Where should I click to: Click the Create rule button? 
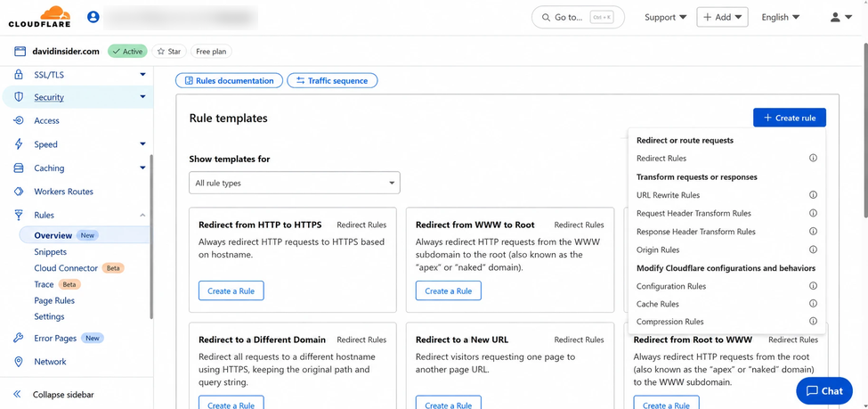coord(790,118)
